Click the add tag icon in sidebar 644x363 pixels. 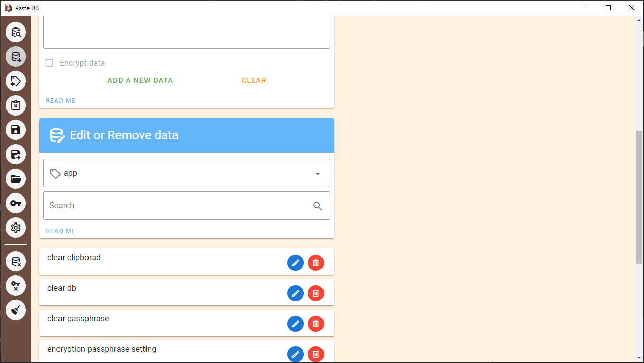[x=16, y=81]
